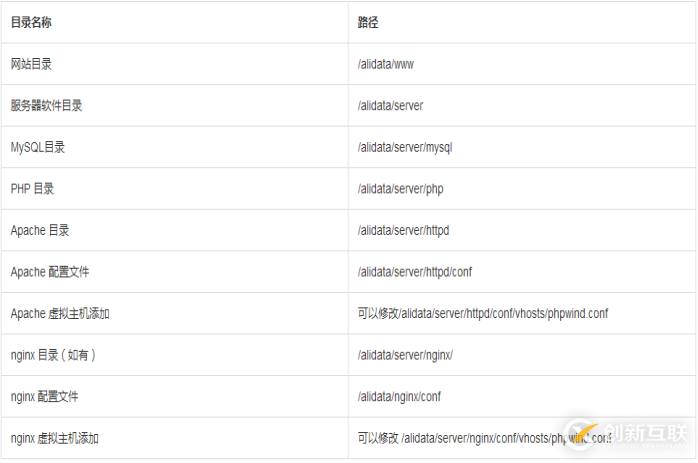Click the /alidata/server/httpd path

(x=403, y=230)
